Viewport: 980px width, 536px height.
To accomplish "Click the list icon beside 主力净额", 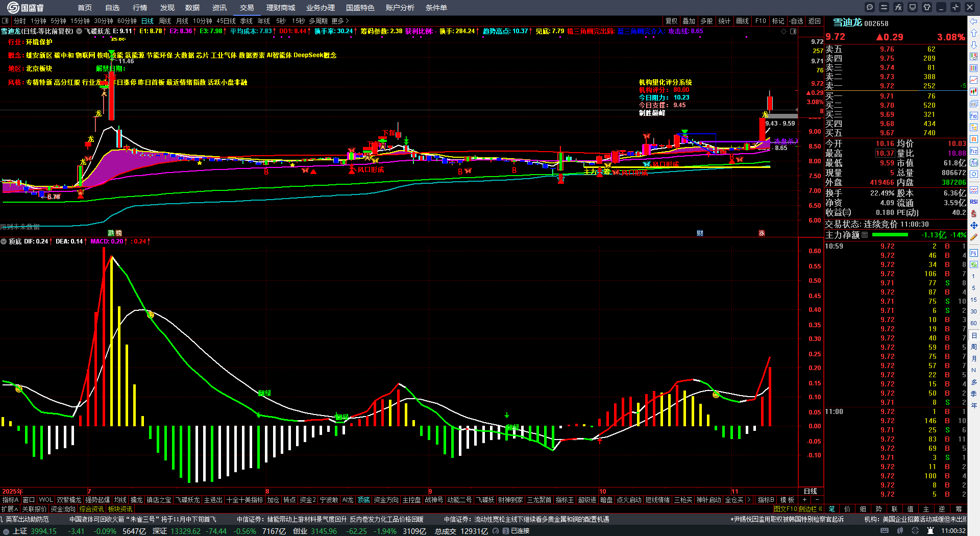I will click(x=865, y=235).
